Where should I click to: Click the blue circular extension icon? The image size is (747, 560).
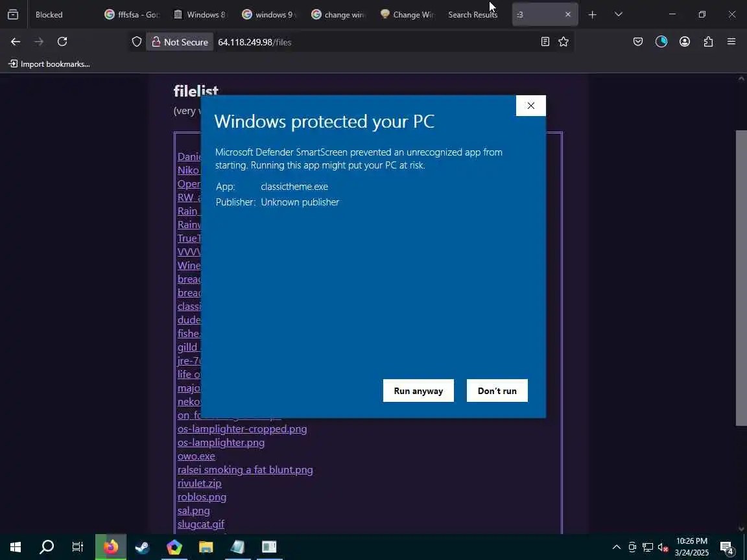point(661,42)
